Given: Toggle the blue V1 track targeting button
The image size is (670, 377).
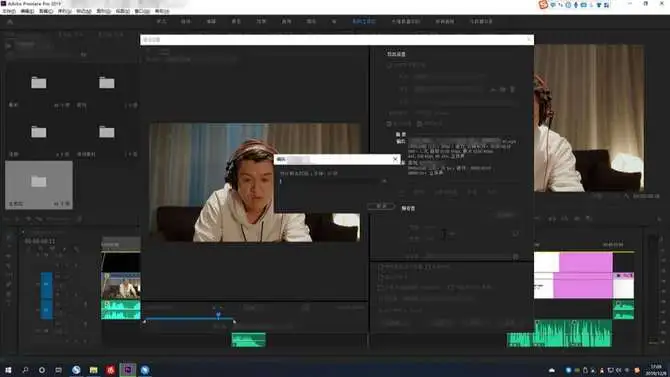Looking at the screenshot, I should pyautogui.click(x=47, y=285).
